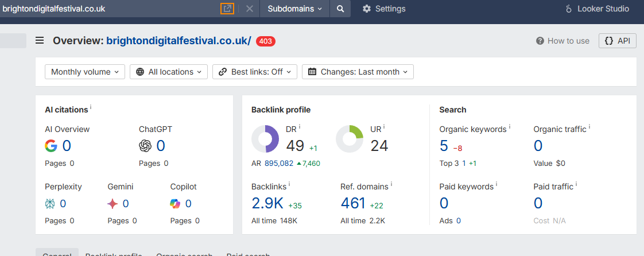644x256 pixels.
Task: Open the Ads value 0
Action: coord(459,221)
